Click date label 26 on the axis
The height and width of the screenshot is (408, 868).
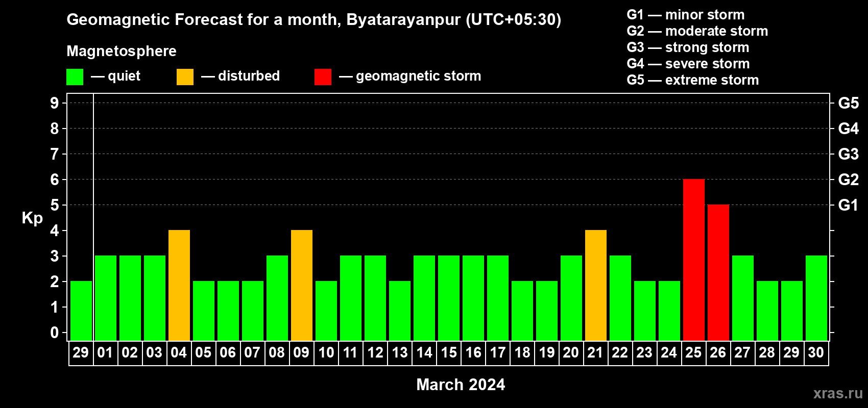(x=718, y=352)
